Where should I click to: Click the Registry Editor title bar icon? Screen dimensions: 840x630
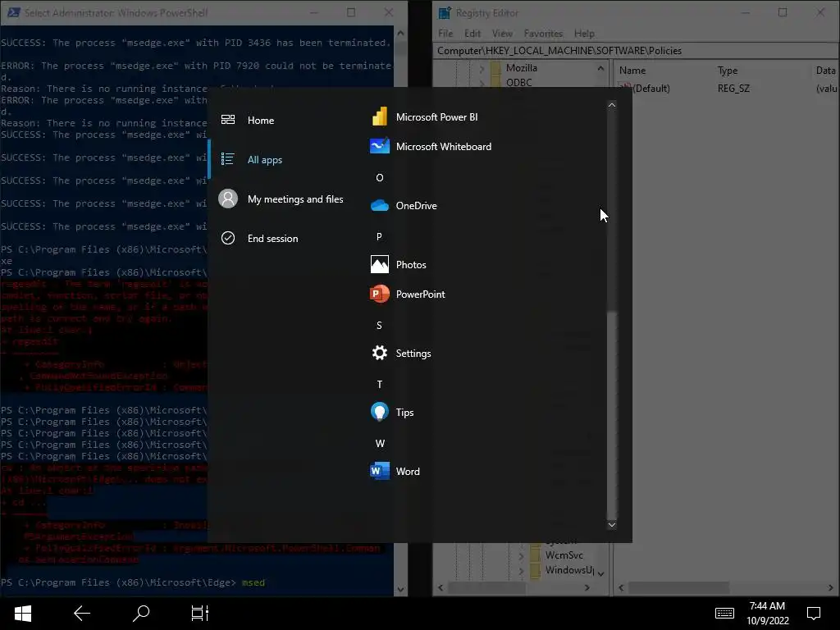[445, 13]
